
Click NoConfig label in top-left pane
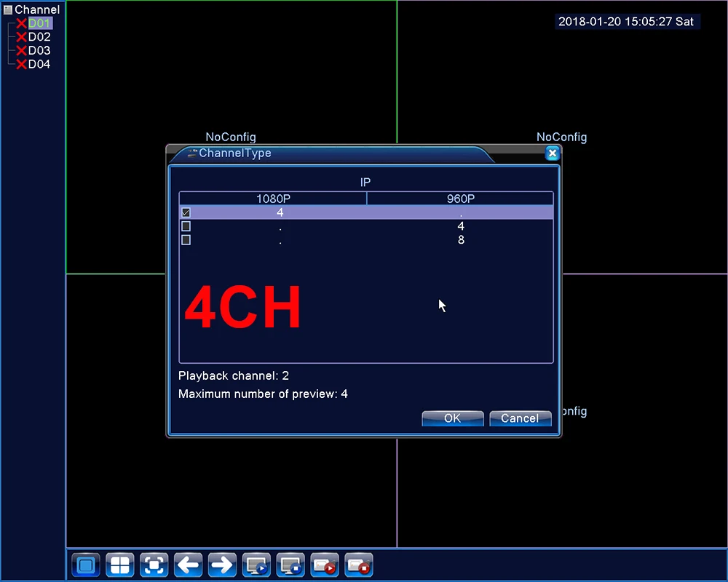pyautogui.click(x=231, y=137)
